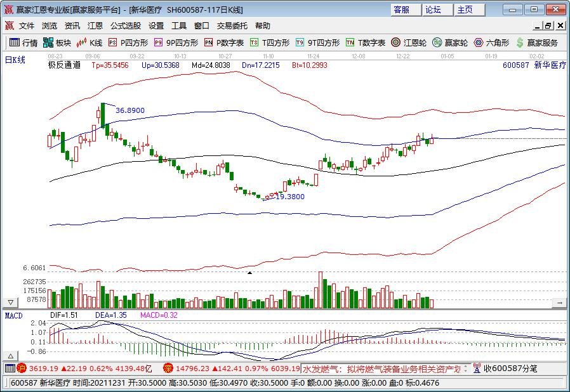The width and height of the screenshot is (570, 392).
Task: Click the 赢 logo in the menu bar
Action: [x=10, y=26]
